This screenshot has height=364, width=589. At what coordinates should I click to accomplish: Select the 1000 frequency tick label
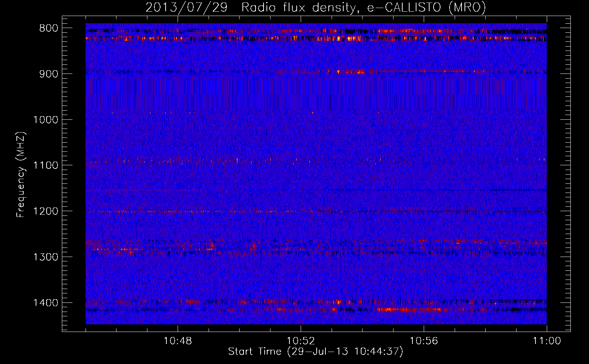click(46, 120)
